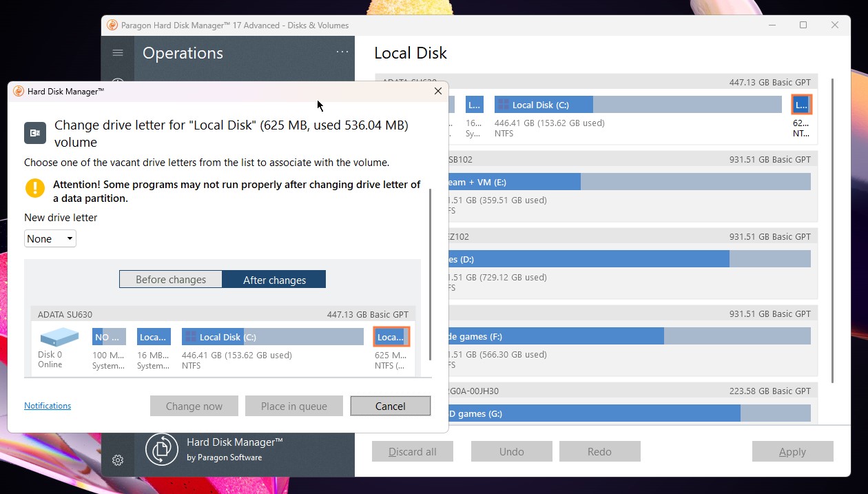Switch to the Before changes tab
This screenshot has height=494, width=868.
(170, 279)
